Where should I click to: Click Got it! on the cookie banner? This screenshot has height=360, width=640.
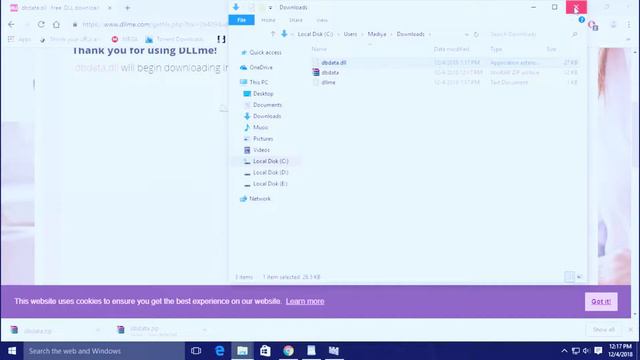601,302
